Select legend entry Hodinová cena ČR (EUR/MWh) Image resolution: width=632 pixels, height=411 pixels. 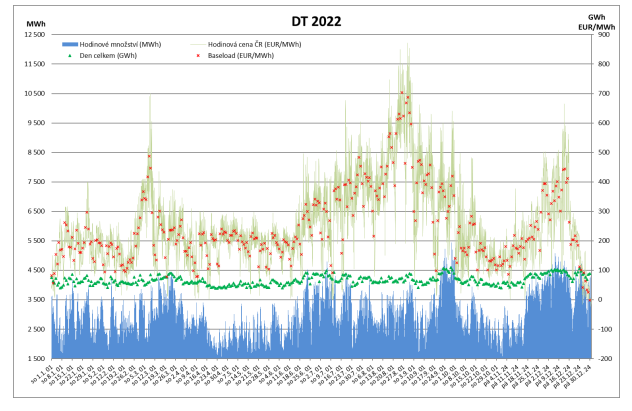tap(254, 44)
